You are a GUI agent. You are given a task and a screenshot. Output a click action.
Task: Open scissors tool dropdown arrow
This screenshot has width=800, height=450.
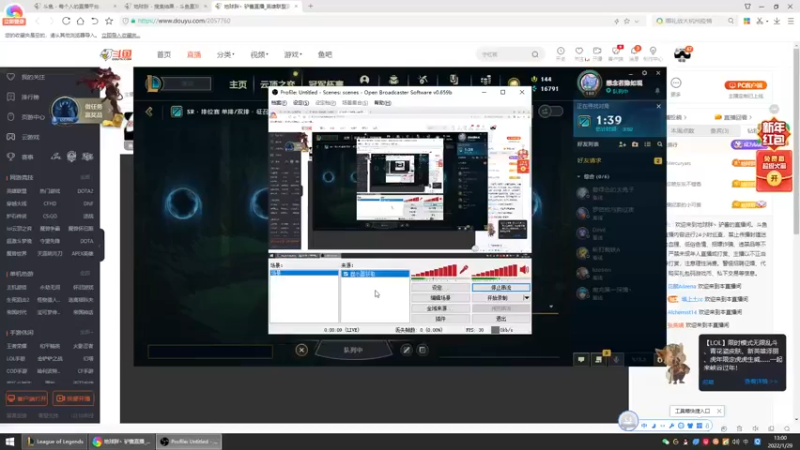tap(767, 21)
